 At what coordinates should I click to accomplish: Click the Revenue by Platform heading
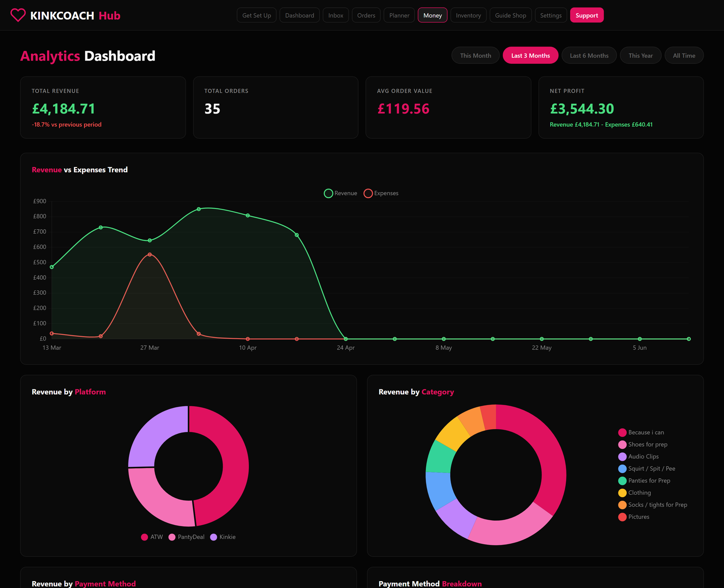point(69,392)
